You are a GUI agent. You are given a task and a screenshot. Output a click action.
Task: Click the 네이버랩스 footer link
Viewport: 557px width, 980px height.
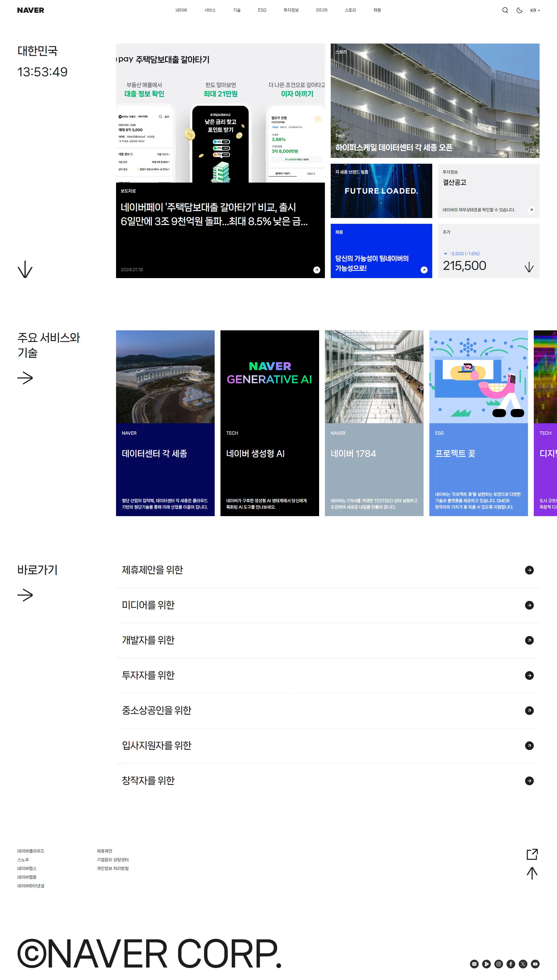tap(27, 869)
